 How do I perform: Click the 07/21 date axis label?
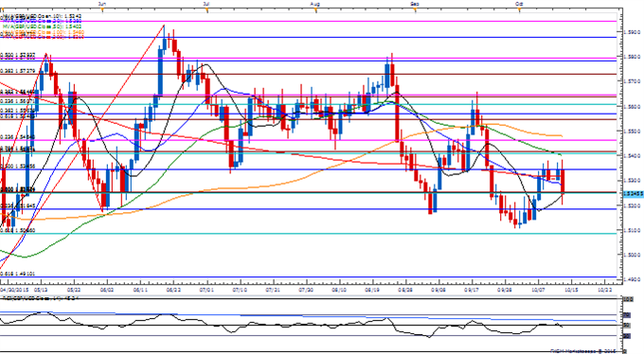pos(273,290)
